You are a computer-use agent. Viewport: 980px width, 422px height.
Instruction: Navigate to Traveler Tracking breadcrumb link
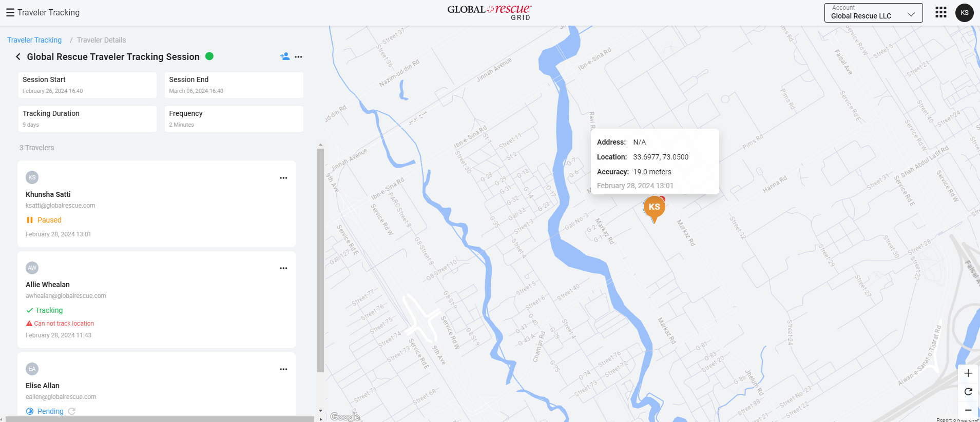coord(34,40)
